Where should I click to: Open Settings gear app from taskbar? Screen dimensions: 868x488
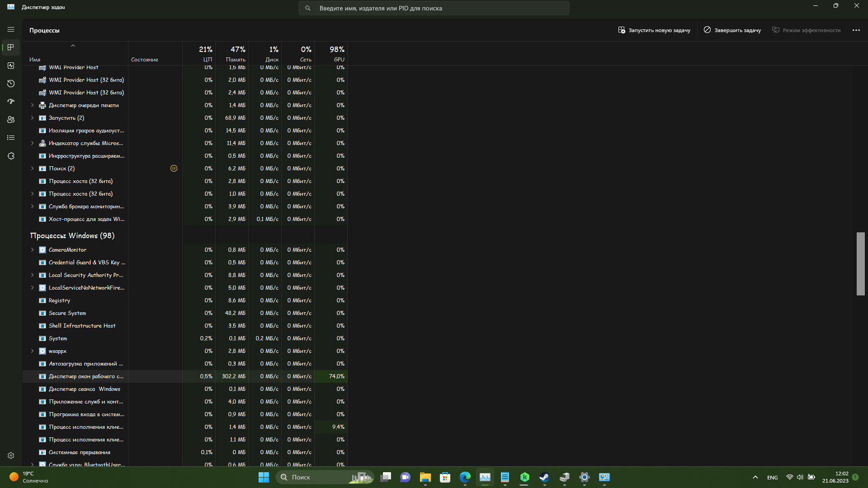click(x=585, y=477)
